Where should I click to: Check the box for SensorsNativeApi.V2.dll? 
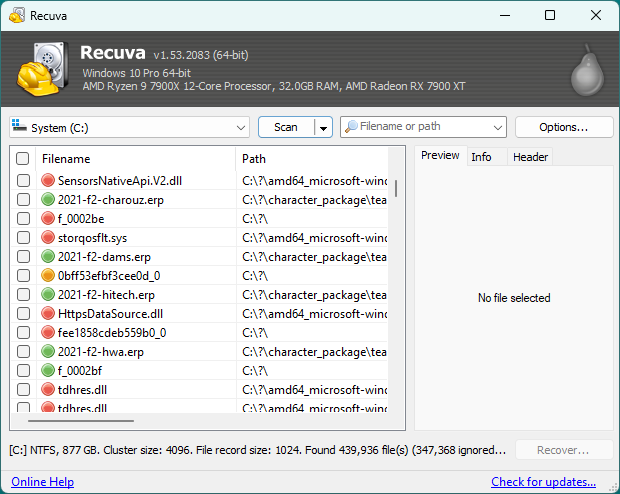click(x=23, y=180)
